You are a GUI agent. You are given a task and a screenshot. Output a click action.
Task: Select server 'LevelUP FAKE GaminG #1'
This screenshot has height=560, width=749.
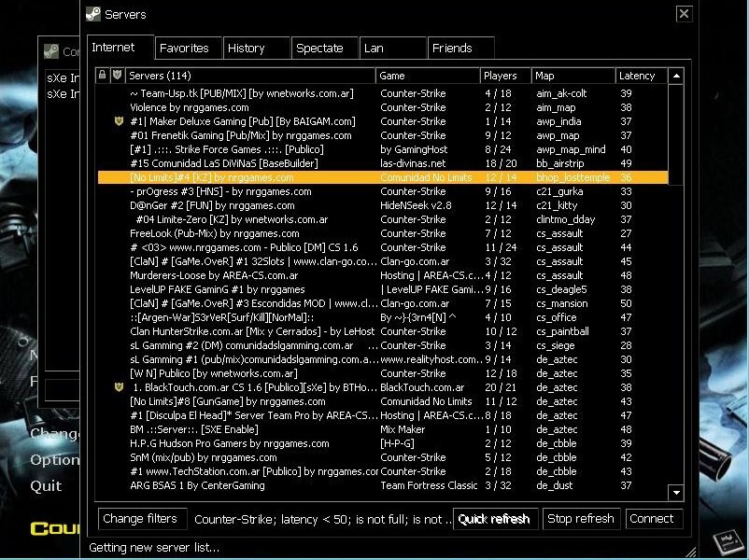383,289
